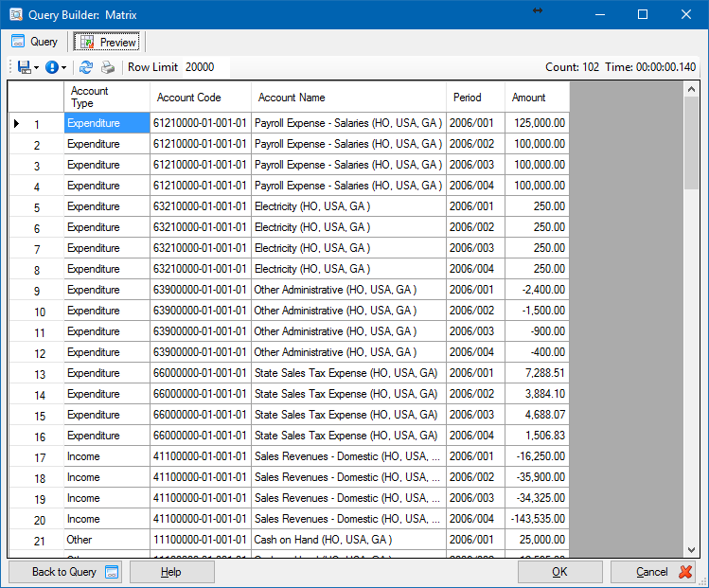
Task: Click account code 61210000-01-001-01 in row 2
Action: (x=201, y=144)
